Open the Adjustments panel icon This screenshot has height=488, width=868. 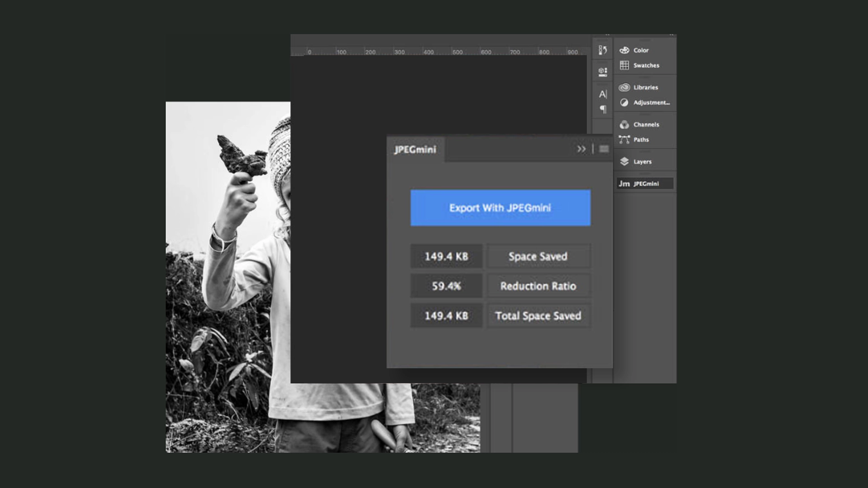pos(624,103)
